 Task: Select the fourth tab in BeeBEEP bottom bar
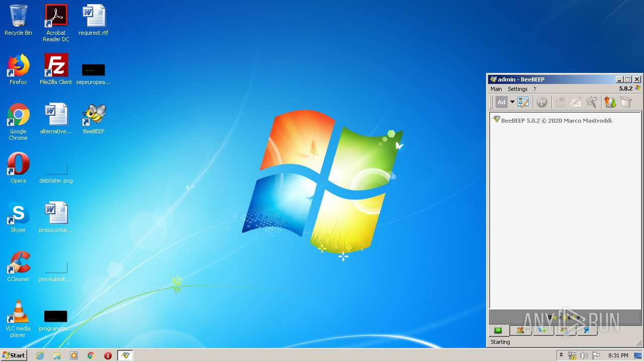(x=565, y=330)
